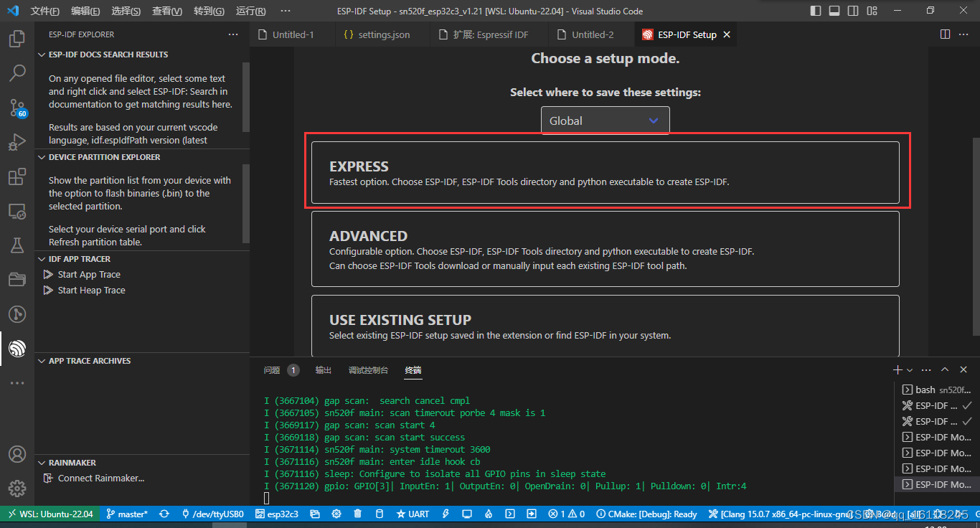This screenshot has width=980, height=528.
Task: Click the sync changes icon in the status bar
Action: (x=164, y=514)
